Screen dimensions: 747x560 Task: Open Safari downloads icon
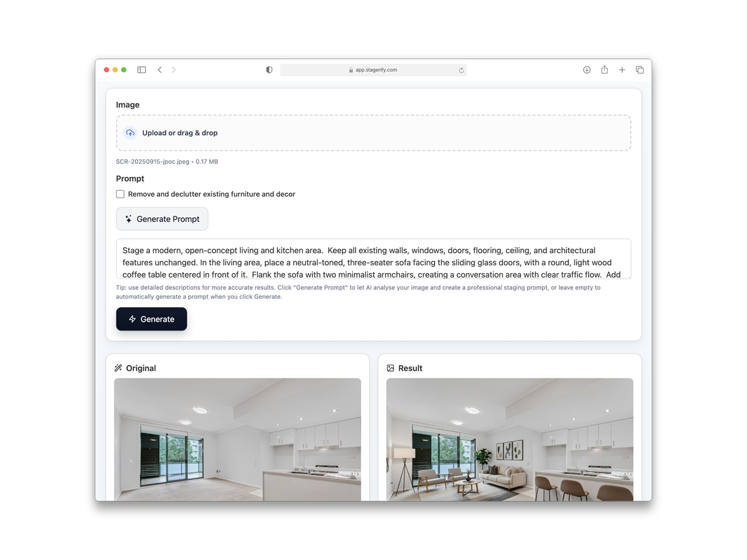[x=587, y=70]
